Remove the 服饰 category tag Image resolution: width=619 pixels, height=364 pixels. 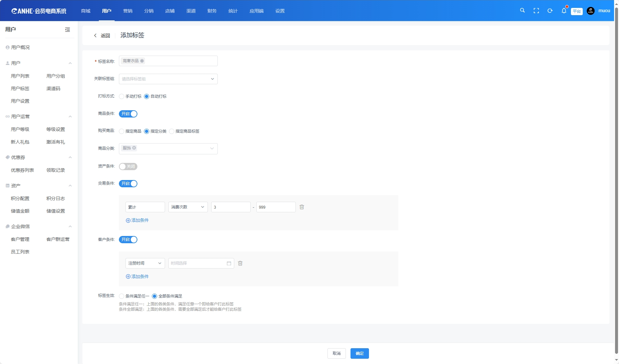click(134, 148)
